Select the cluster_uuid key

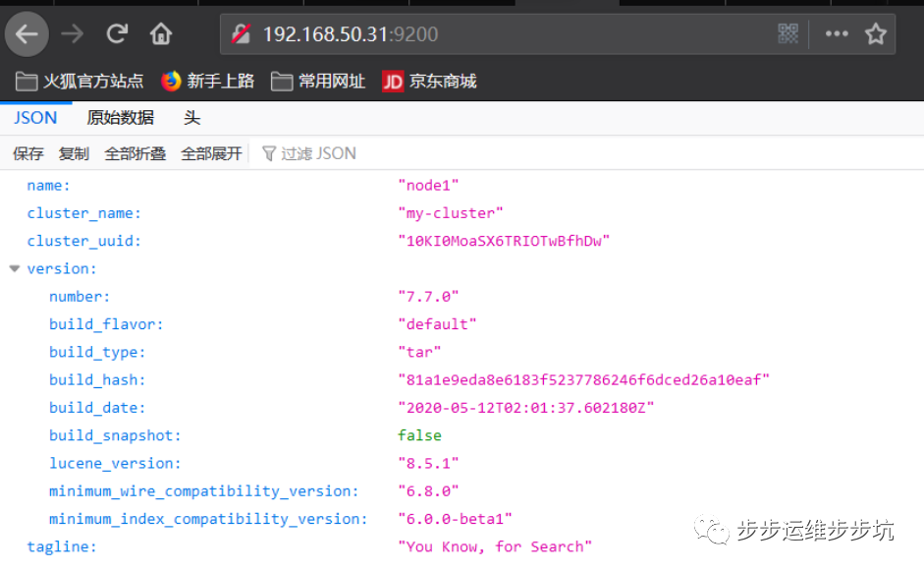(84, 241)
